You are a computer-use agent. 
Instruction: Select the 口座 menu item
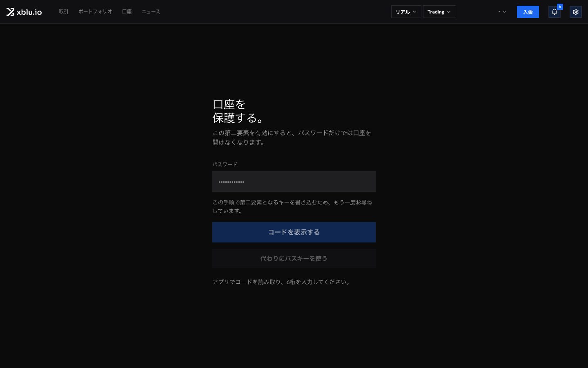pos(127,11)
